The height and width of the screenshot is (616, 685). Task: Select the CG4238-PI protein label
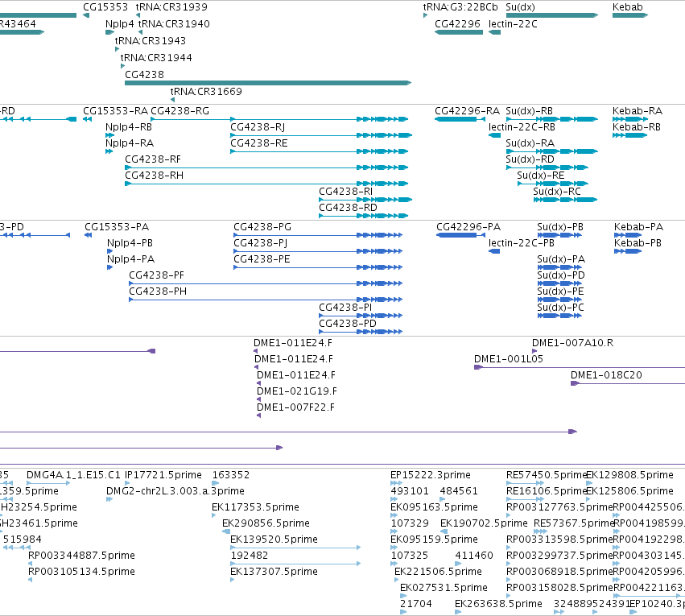(x=345, y=308)
